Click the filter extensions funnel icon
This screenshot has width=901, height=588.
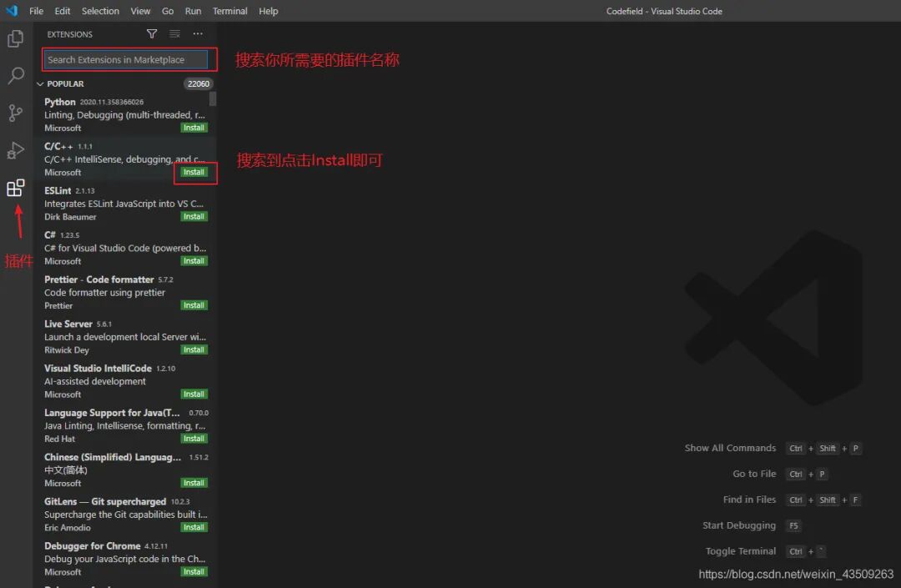tap(152, 34)
